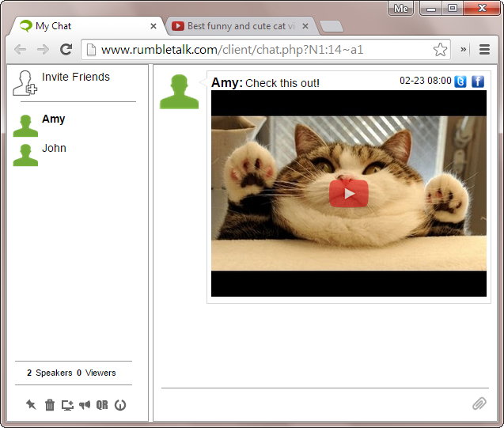This screenshot has height=428, width=504.
Task: Select John in the user list
Action: coord(54,149)
